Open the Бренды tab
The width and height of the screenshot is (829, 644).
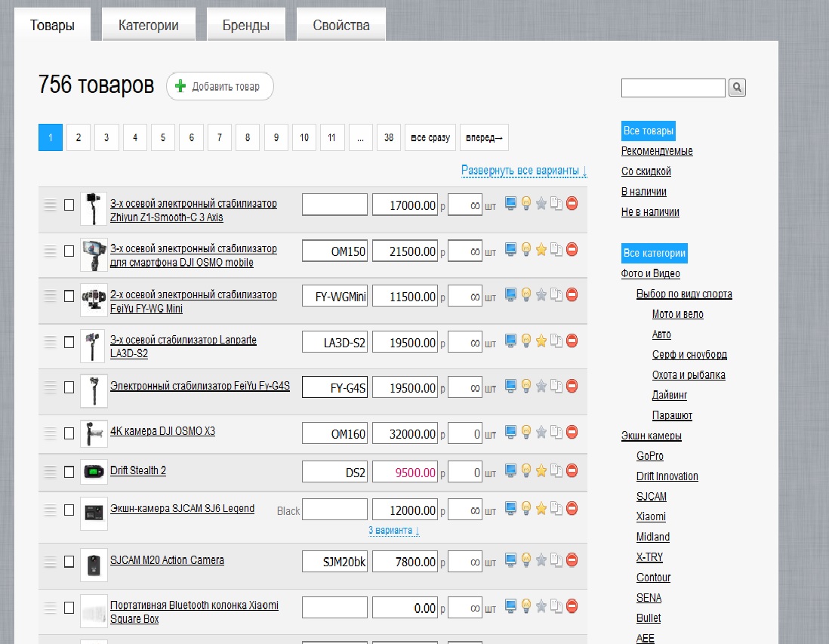[x=246, y=25]
